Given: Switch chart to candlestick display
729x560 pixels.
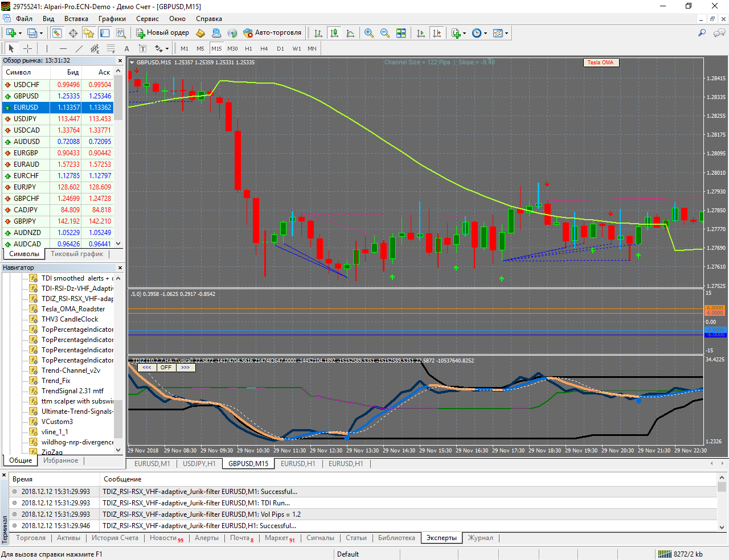Looking at the screenshot, I should point(334,33).
